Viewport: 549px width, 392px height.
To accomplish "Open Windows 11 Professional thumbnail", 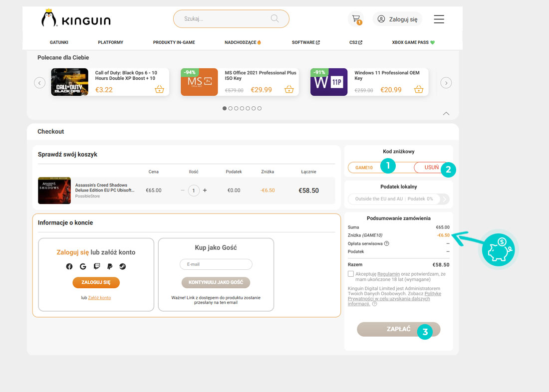I will [329, 82].
